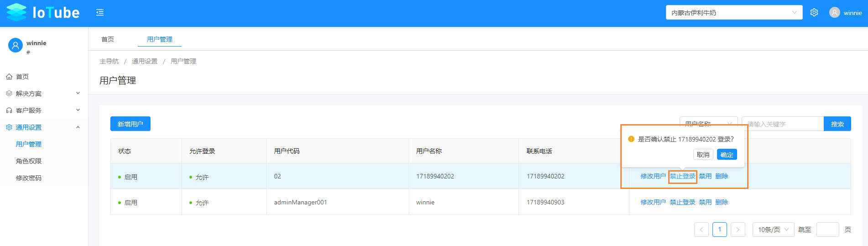Expand the 解决方案 menu chevron
Image resolution: width=868 pixels, height=246 pixels.
point(78,93)
